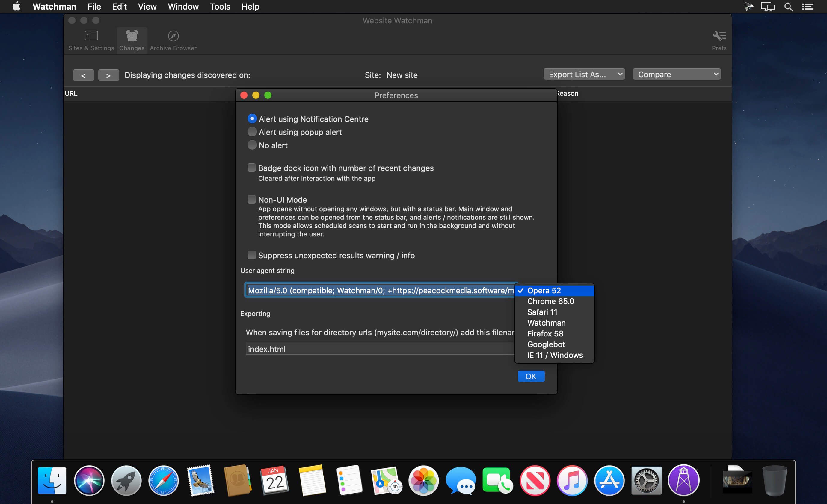Viewport: 827px width, 504px height.
Task: Open the File menu
Action: tap(94, 7)
